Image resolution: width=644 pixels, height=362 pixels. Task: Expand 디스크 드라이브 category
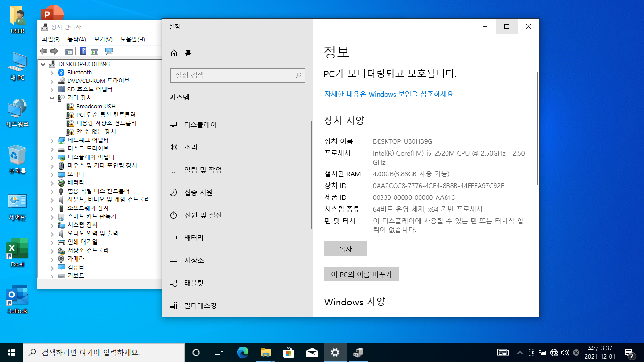[52, 148]
